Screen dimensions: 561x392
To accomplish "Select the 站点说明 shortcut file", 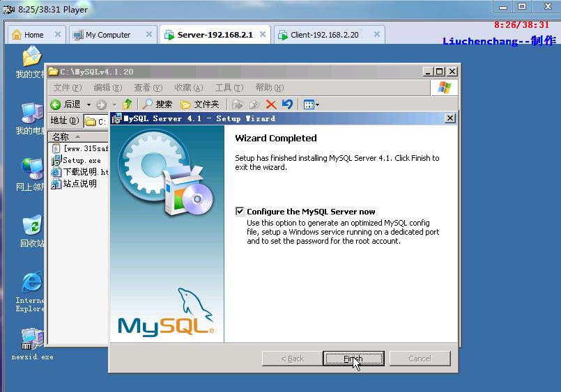I will [x=74, y=184].
